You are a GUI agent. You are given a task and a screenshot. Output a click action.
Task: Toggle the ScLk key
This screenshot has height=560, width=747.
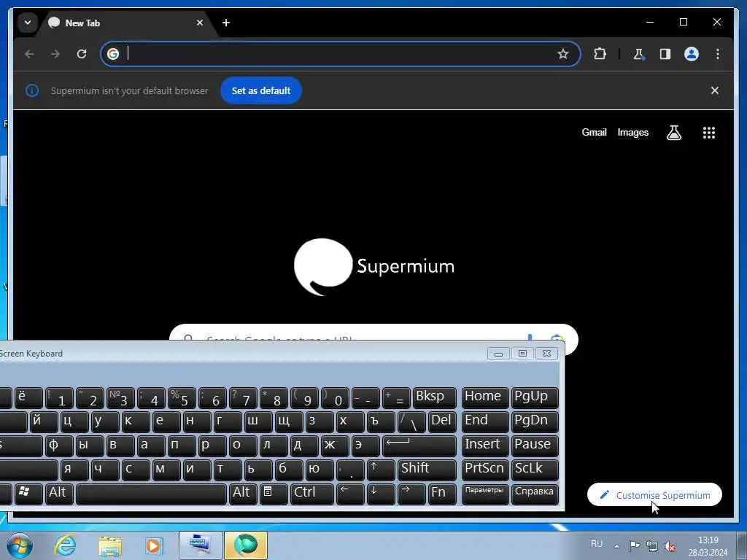tap(535, 470)
